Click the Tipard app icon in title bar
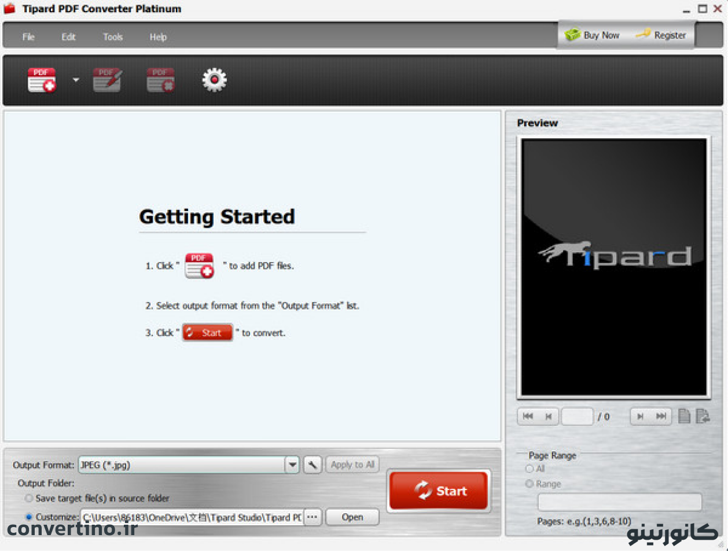The image size is (728, 560). coord(10,9)
